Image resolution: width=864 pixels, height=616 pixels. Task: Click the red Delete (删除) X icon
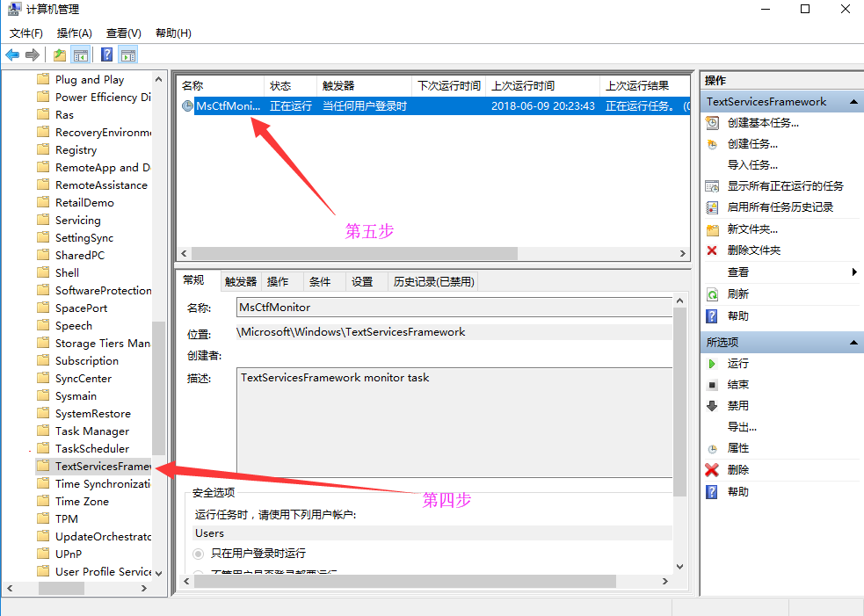click(712, 470)
